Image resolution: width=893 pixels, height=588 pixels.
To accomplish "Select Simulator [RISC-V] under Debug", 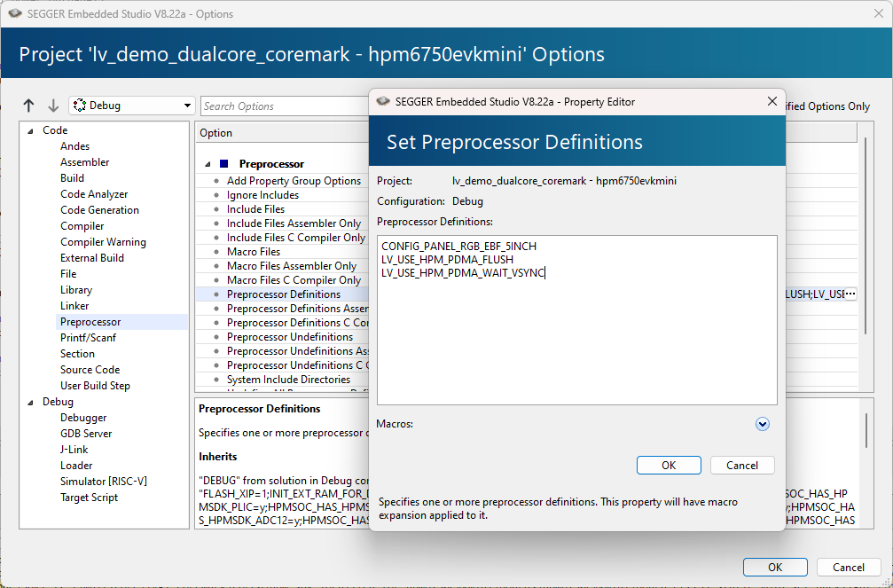I will point(104,482).
